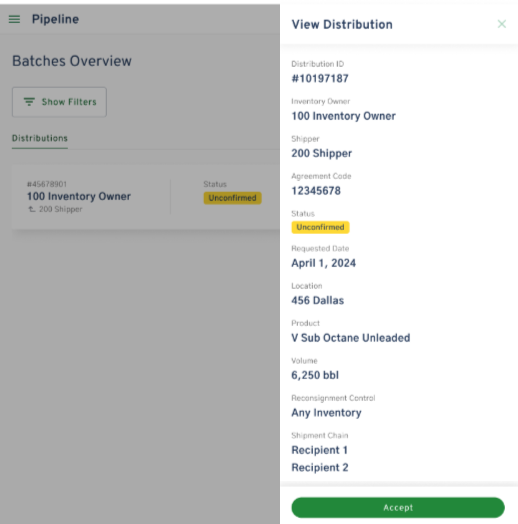Click the Unconfirmed status badge in panel
The height and width of the screenshot is (524, 518).
coord(320,227)
